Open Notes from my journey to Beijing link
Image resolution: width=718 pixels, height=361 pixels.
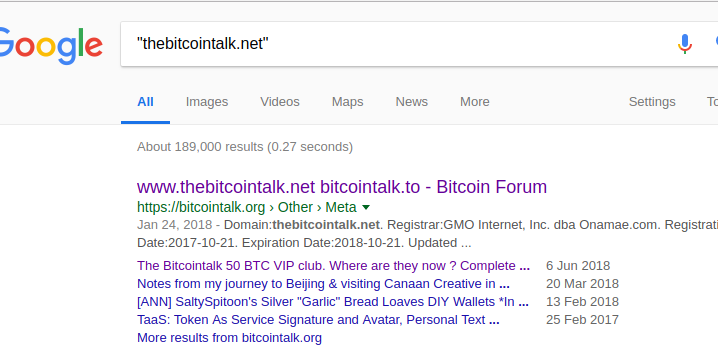click(x=323, y=284)
